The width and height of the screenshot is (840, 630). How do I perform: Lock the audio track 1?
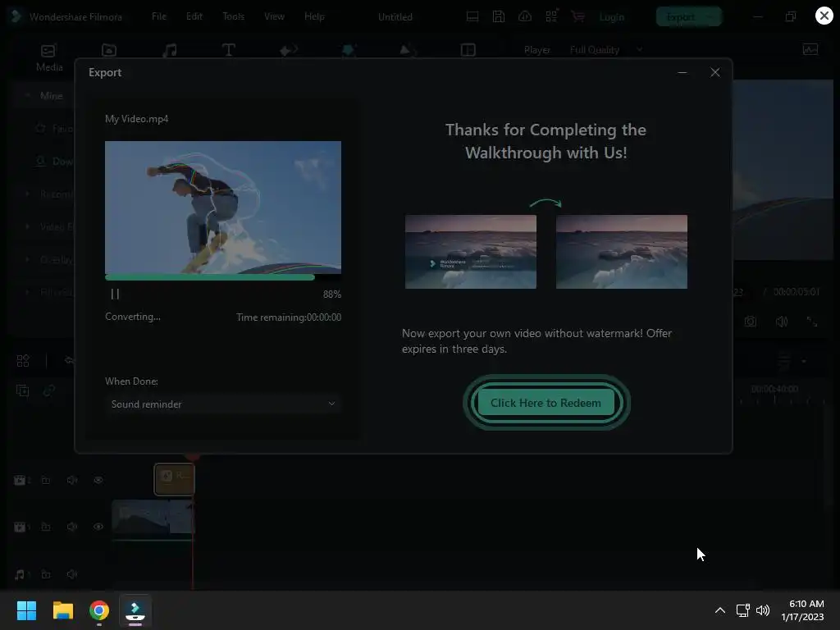pos(46,574)
